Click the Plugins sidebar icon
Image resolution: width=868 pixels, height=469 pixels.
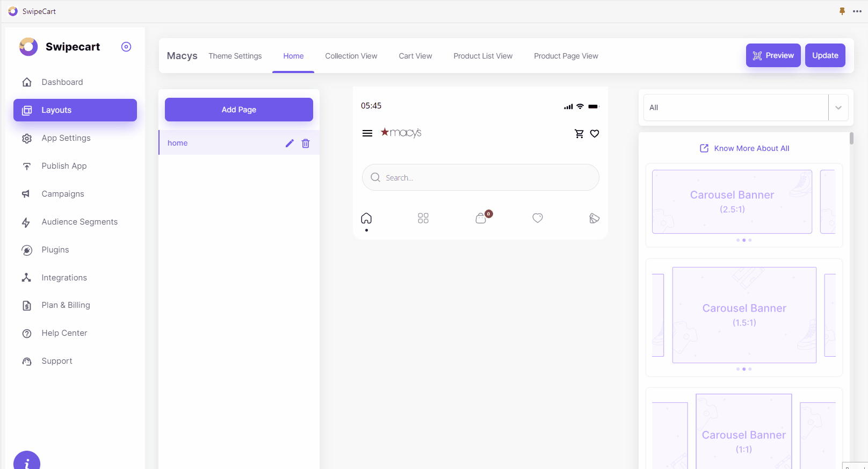(x=27, y=250)
